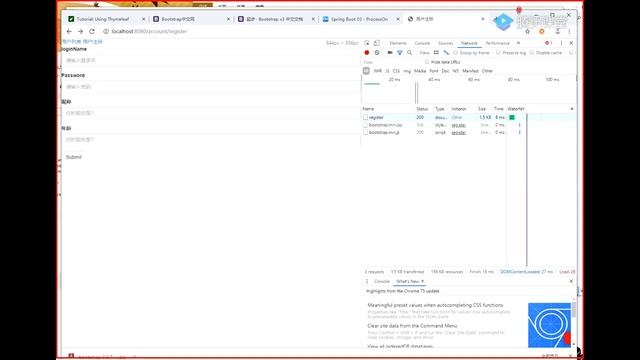The image size is (640, 360).
Task: Select the All filter button
Action: coord(366,71)
